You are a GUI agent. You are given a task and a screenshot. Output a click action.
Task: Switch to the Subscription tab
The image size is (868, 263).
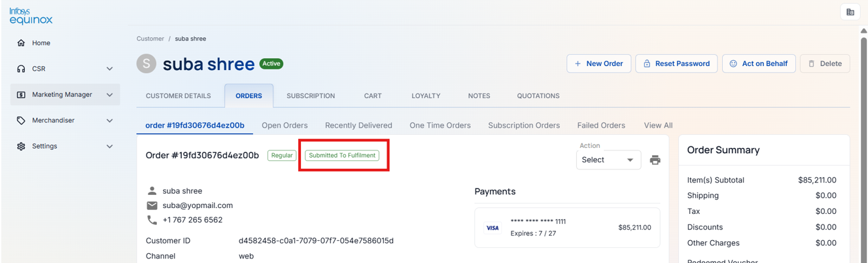pos(311,96)
